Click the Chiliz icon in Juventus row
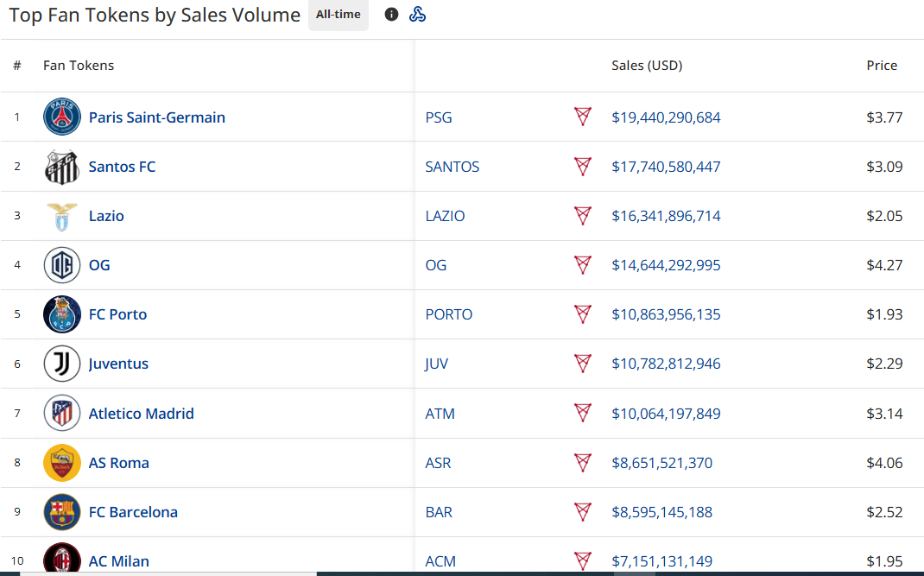The image size is (924, 576). [x=583, y=363]
